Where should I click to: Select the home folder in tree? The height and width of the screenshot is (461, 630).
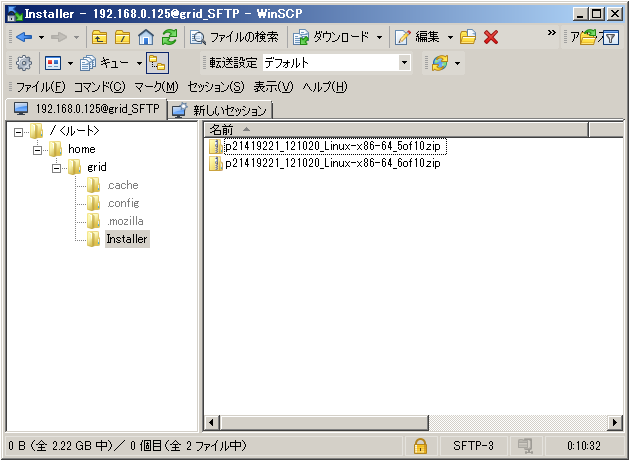pos(82,149)
